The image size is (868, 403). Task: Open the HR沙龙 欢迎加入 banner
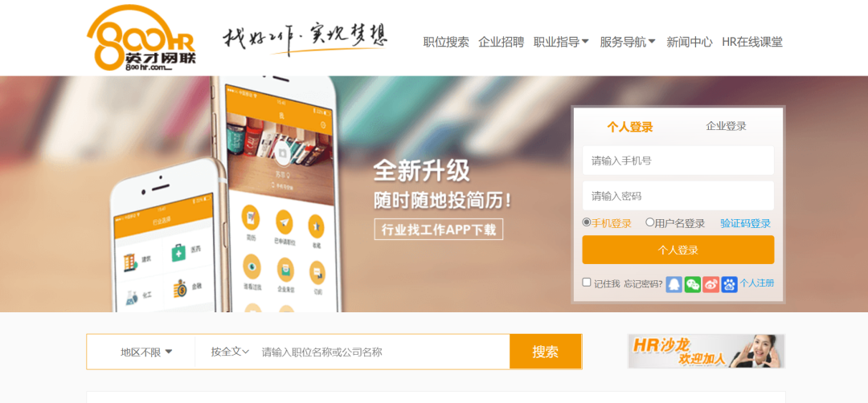pyautogui.click(x=706, y=351)
